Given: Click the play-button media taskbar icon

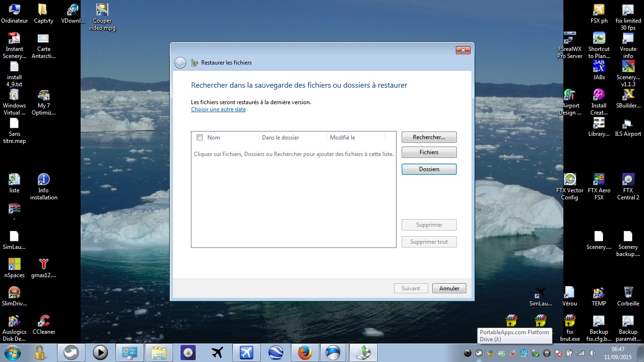Looking at the screenshot, I should point(100,353).
